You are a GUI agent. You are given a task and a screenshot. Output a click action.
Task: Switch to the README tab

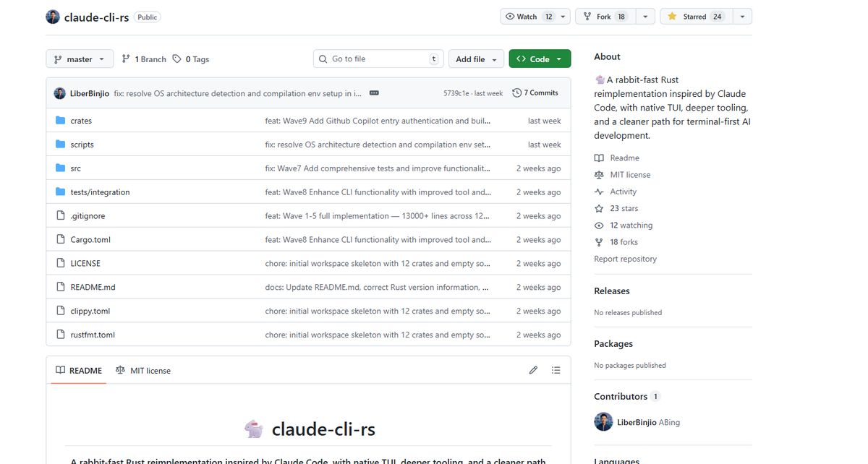point(79,371)
